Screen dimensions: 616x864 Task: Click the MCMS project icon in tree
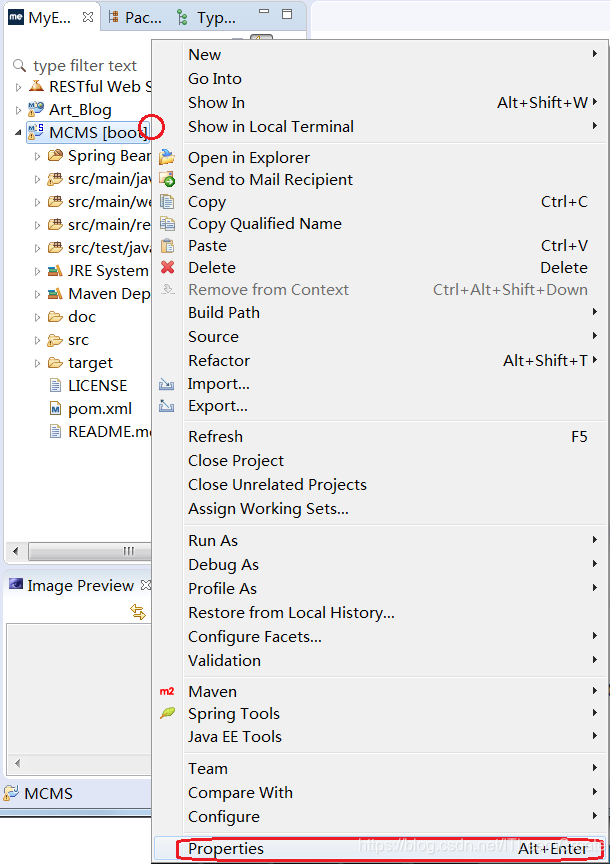point(36,132)
